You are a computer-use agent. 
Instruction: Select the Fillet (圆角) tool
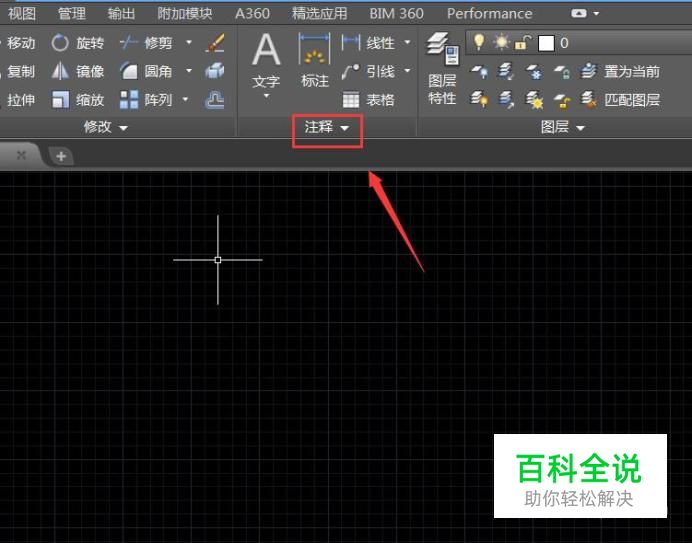pos(147,71)
